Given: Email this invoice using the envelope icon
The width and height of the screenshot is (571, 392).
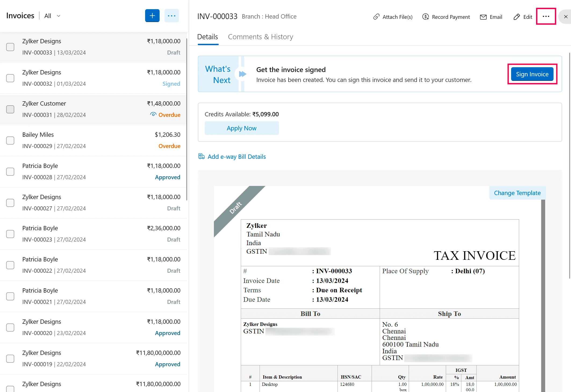Looking at the screenshot, I should coord(483,17).
